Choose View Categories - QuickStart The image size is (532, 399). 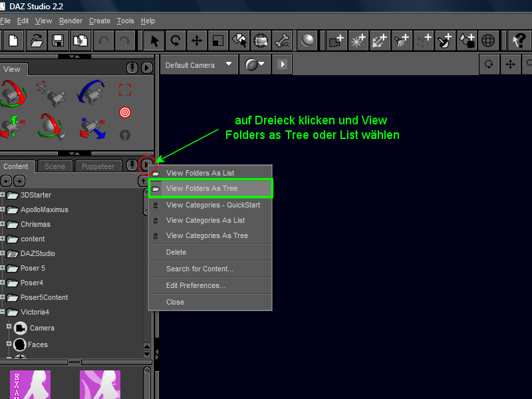tap(210, 205)
